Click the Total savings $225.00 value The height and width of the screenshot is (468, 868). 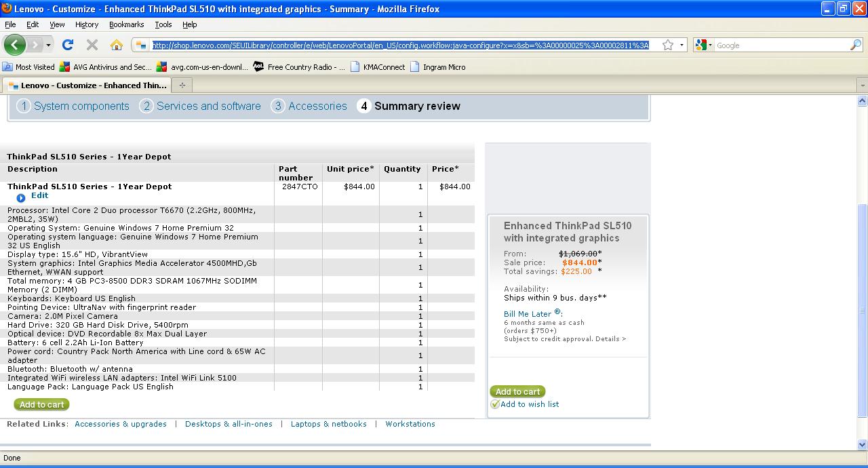click(x=576, y=271)
